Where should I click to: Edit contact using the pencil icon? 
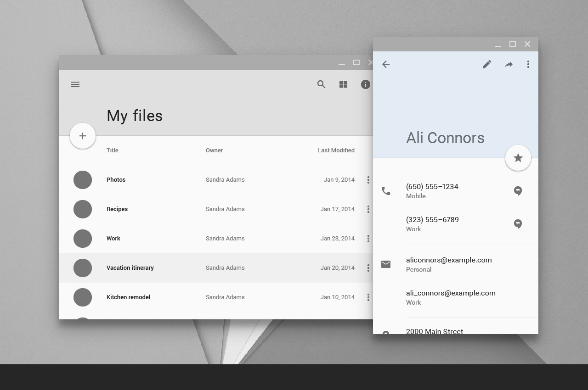(x=487, y=64)
